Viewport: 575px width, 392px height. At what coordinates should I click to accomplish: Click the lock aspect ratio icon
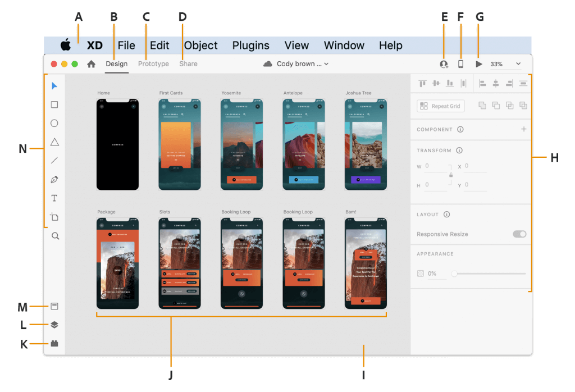pyautogui.click(x=451, y=175)
